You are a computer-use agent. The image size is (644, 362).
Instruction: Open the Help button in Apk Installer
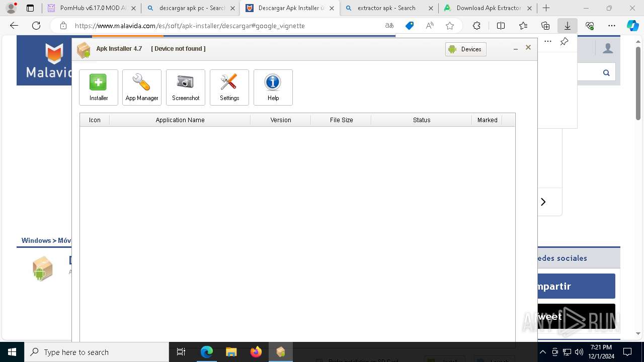click(273, 87)
